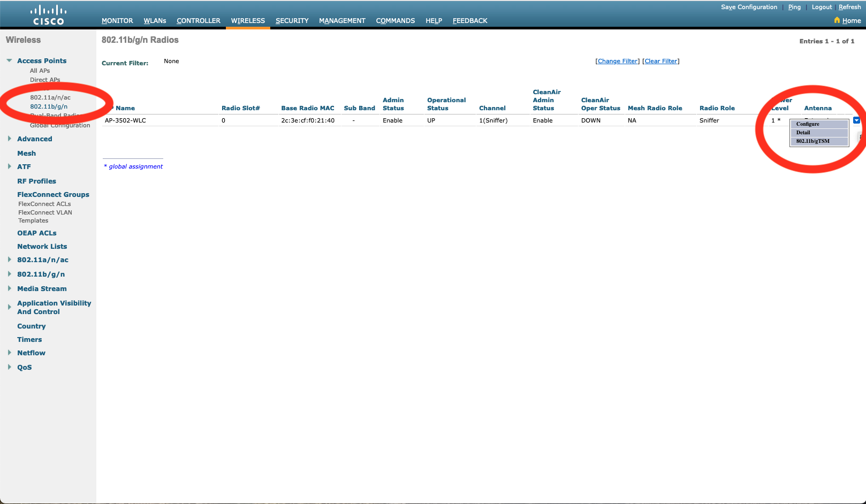The width and height of the screenshot is (866, 504).
Task: Select Direct APs in sidebar
Action: [45, 80]
